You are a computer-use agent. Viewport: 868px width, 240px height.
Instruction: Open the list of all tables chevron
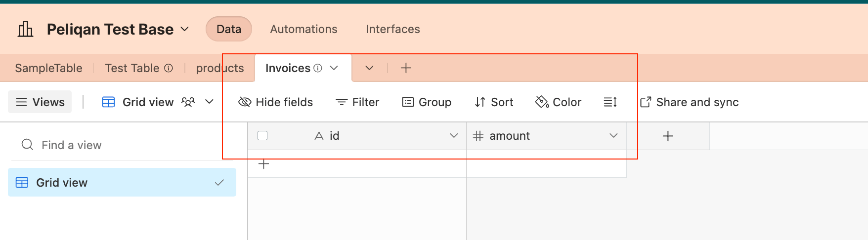click(x=369, y=68)
